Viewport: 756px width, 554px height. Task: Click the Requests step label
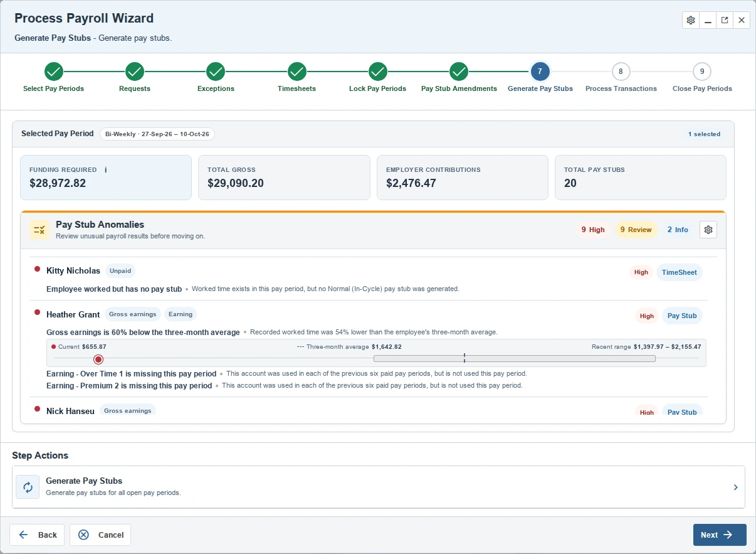(x=135, y=88)
